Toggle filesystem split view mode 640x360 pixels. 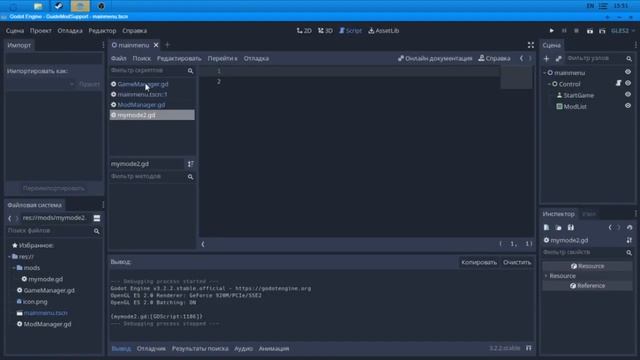click(97, 218)
